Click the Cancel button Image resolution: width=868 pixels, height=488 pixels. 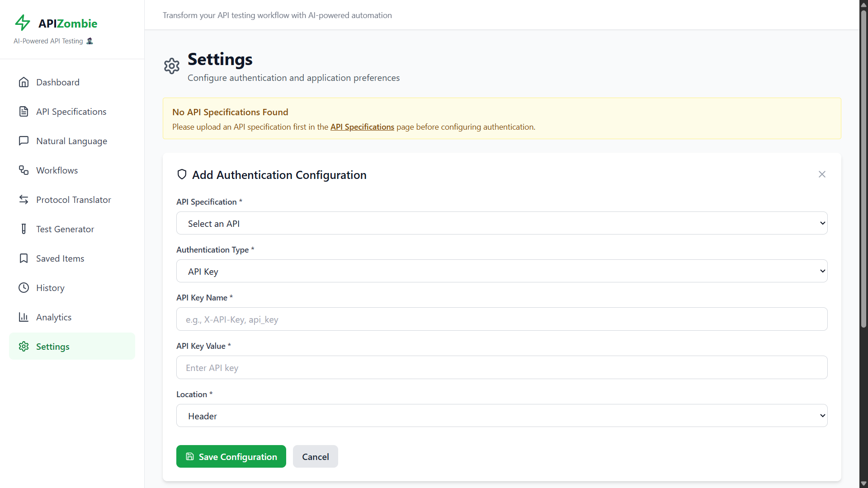tap(315, 457)
